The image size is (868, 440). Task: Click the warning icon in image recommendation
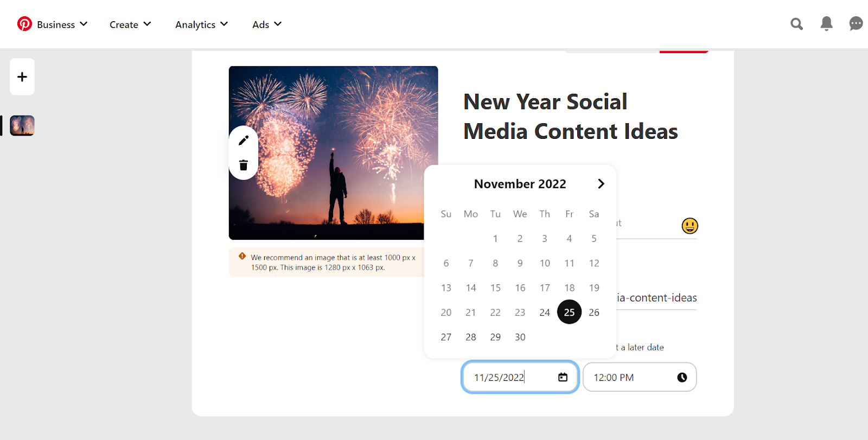(242, 257)
